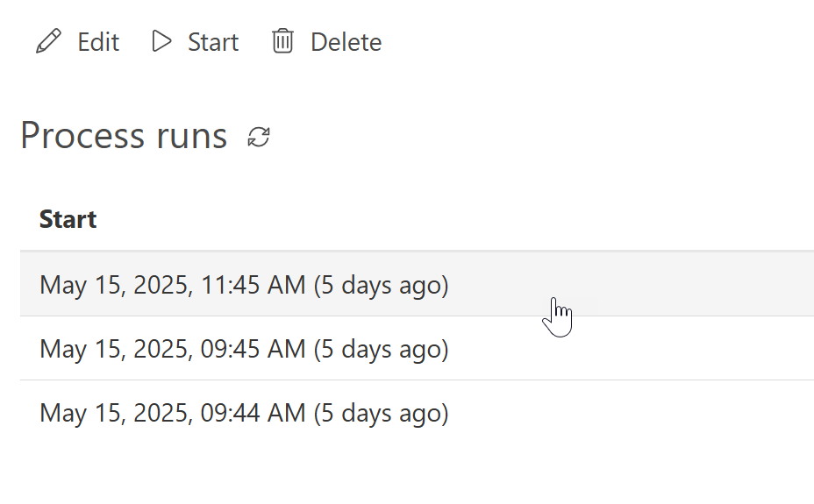Click "May 15, 2025" in the last run row
The width and height of the screenshot is (814, 504).
tap(115, 413)
